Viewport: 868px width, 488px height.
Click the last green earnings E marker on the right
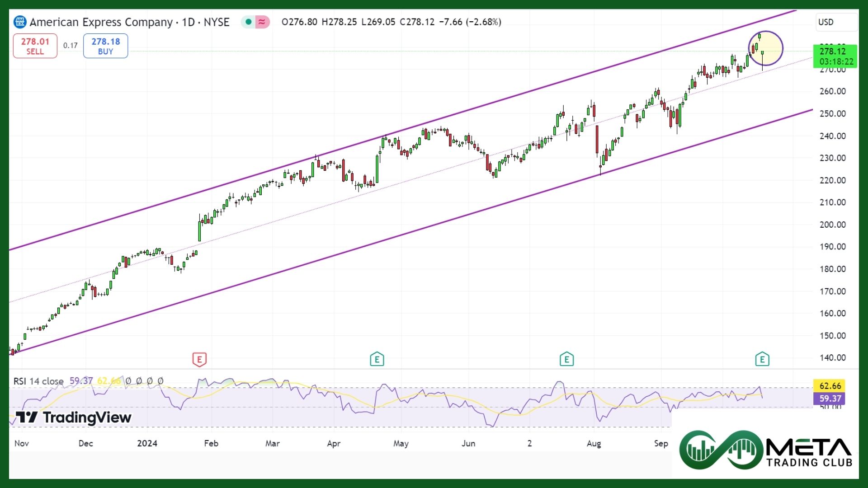pyautogui.click(x=762, y=360)
